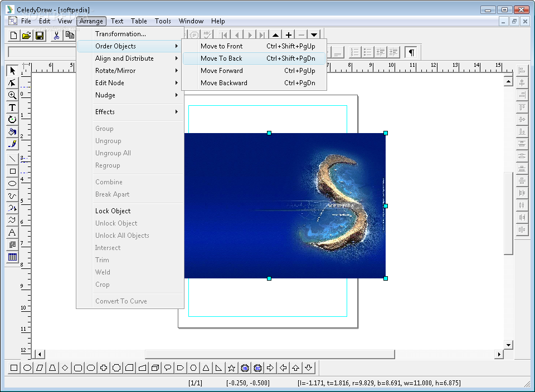Select the pen outline tool
535x392 pixels.
[12, 144]
